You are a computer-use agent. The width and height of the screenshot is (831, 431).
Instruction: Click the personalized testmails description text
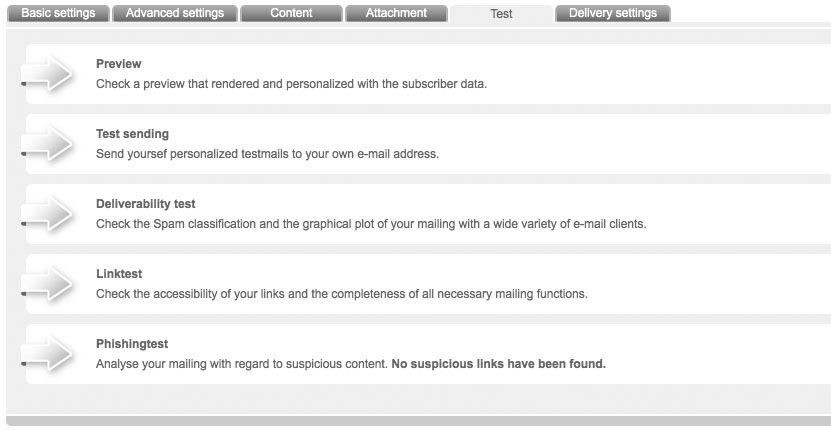pos(267,154)
